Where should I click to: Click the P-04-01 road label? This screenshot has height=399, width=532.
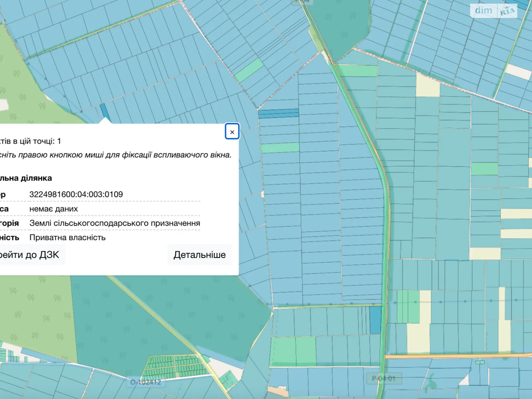(x=383, y=378)
